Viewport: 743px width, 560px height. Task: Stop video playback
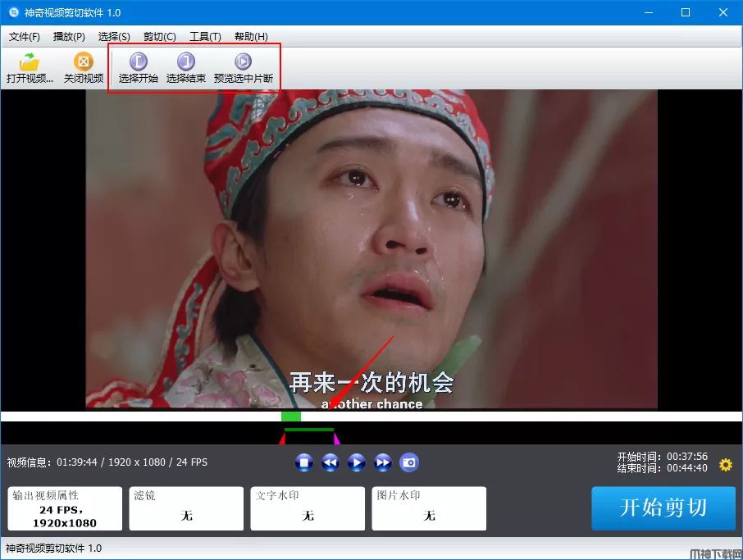303,462
